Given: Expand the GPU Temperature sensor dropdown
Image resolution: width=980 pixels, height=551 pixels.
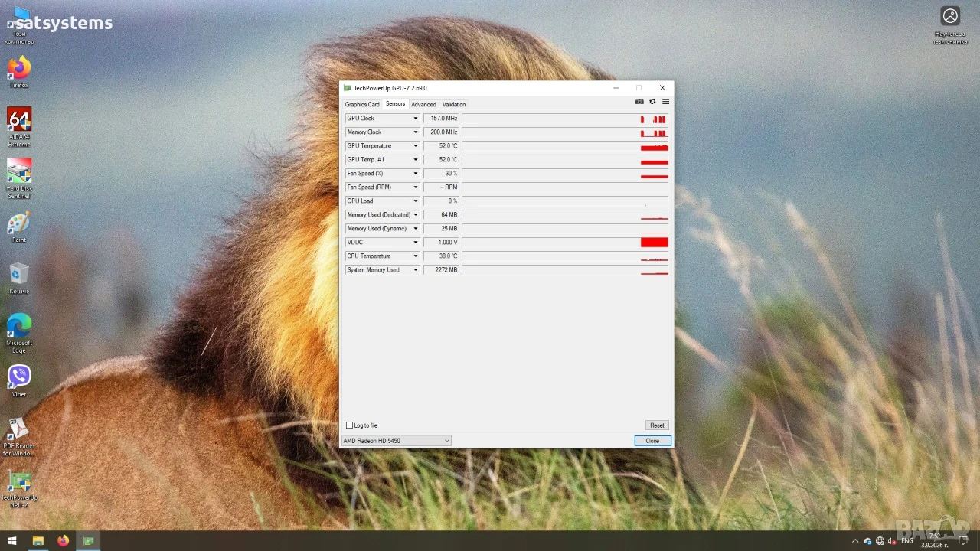Looking at the screenshot, I should (x=416, y=146).
